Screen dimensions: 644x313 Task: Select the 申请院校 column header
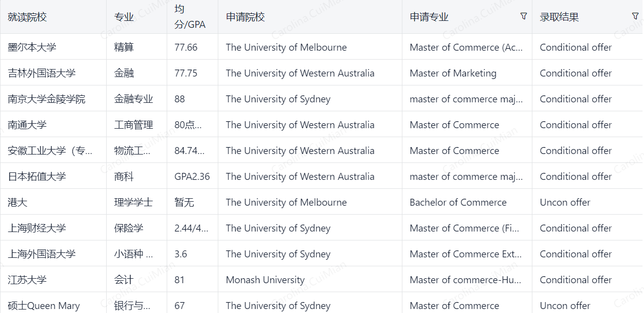(x=245, y=17)
